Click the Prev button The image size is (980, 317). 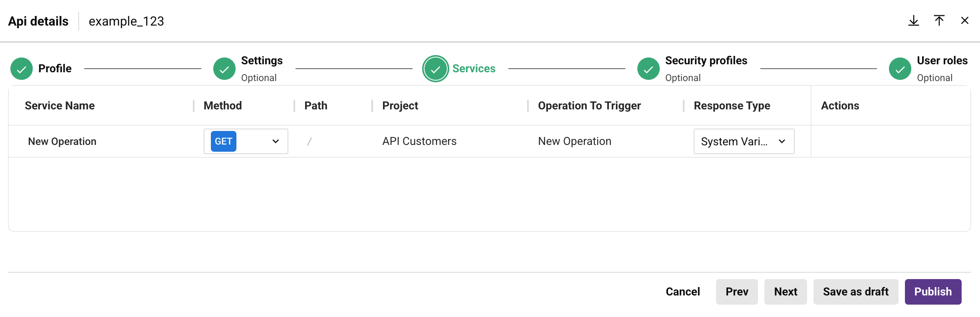[737, 292]
